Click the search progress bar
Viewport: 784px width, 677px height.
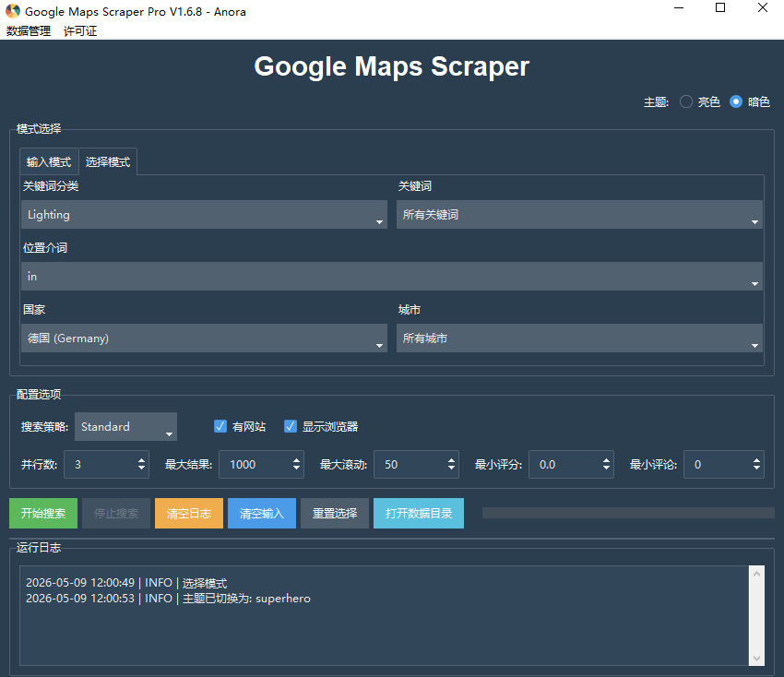(628, 513)
